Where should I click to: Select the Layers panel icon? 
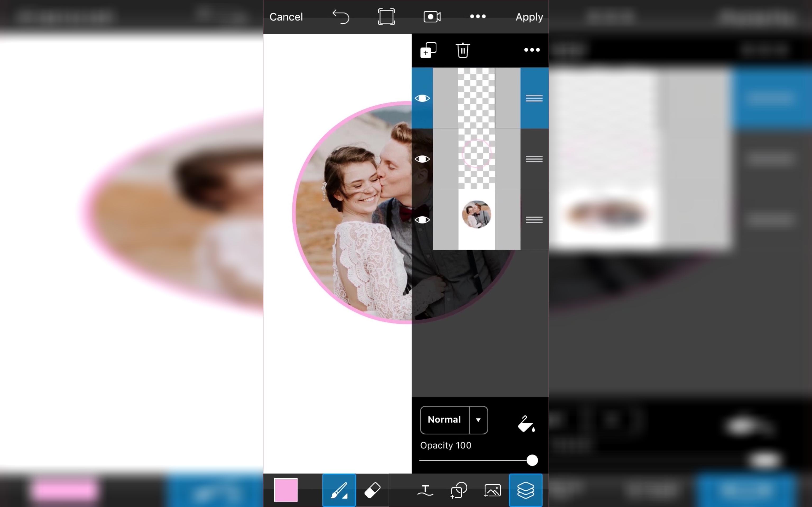tap(525, 490)
